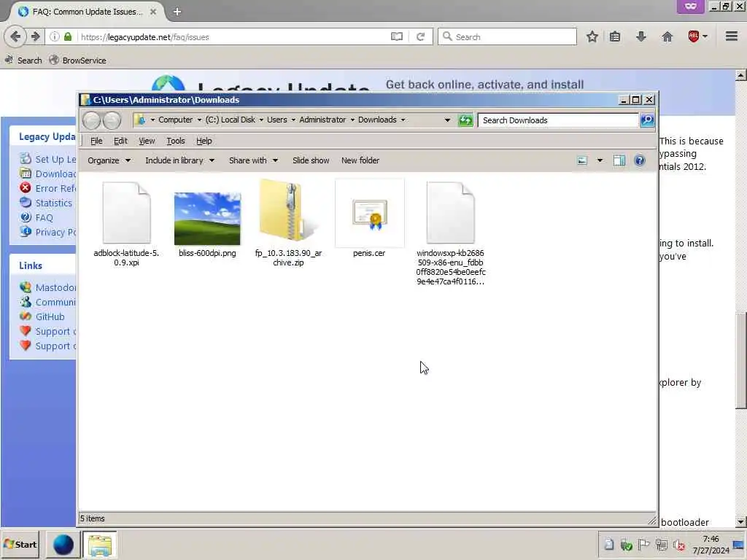747x560 pixels.
Task: Click the green padlock security icon
Action: [x=68, y=36]
